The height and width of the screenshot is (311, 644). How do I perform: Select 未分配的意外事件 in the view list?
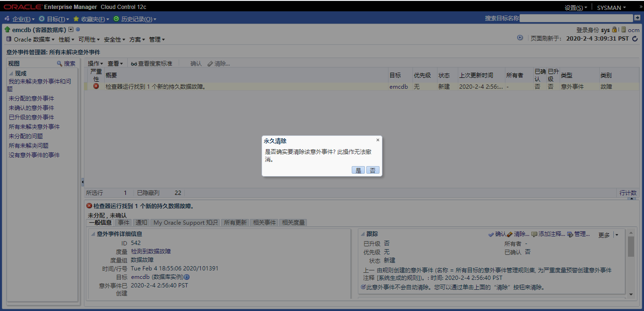point(31,98)
